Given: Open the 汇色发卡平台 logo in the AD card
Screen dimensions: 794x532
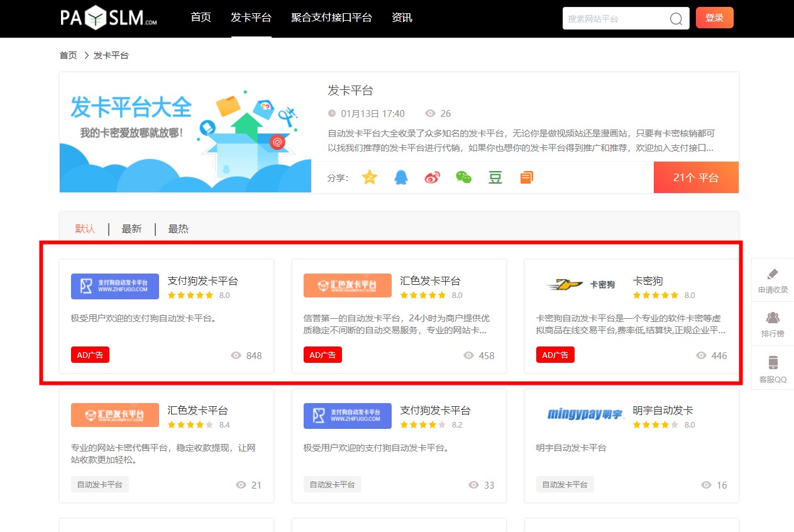Looking at the screenshot, I should (348, 286).
